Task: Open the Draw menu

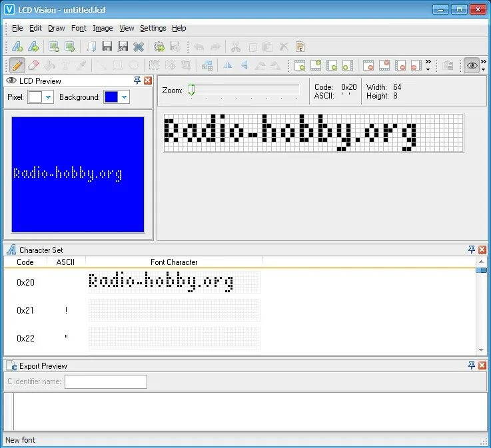Action: click(x=57, y=28)
